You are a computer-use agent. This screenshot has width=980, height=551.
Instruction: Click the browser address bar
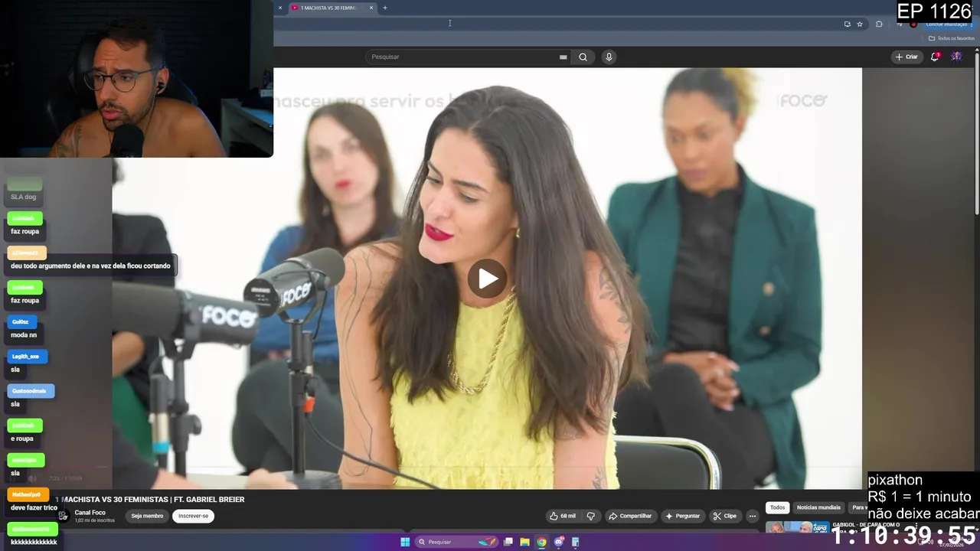coord(559,24)
